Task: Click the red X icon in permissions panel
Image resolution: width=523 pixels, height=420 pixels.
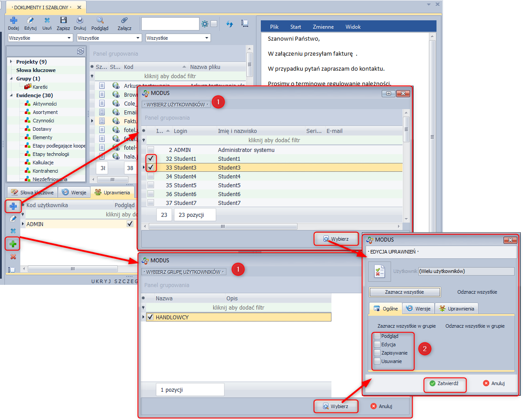Action: pyautogui.click(x=13, y=257)
